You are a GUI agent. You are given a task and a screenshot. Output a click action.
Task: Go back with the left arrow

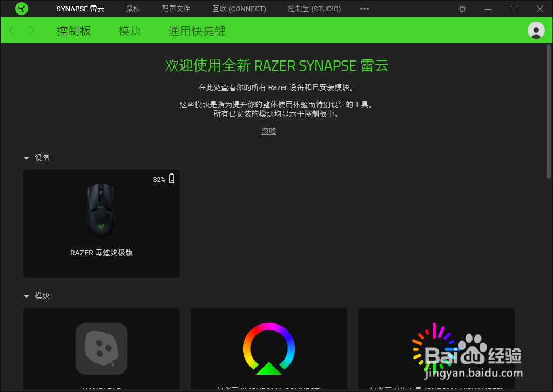(x=11, y=30)
